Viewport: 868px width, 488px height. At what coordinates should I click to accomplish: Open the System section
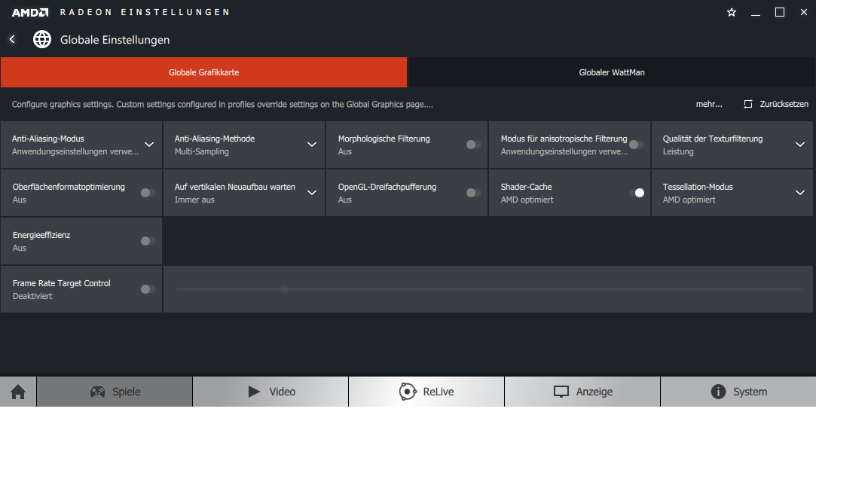(x=738, y=392)
